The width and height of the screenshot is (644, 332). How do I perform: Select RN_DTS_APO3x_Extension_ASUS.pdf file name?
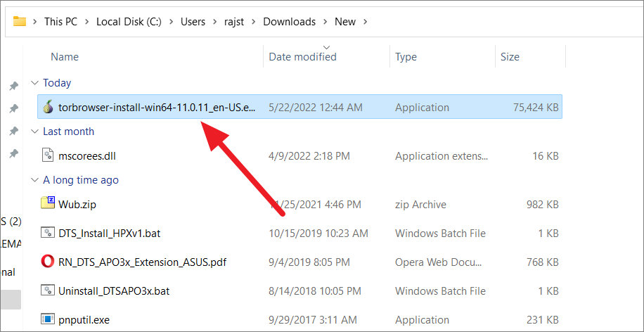coord(142,262)
